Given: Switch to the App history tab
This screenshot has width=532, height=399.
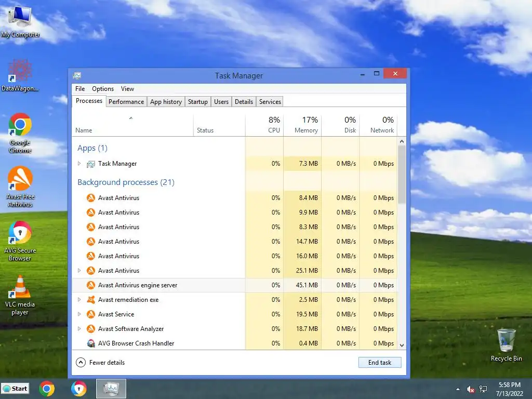Looking at the screenshot, I should [166, 102].
